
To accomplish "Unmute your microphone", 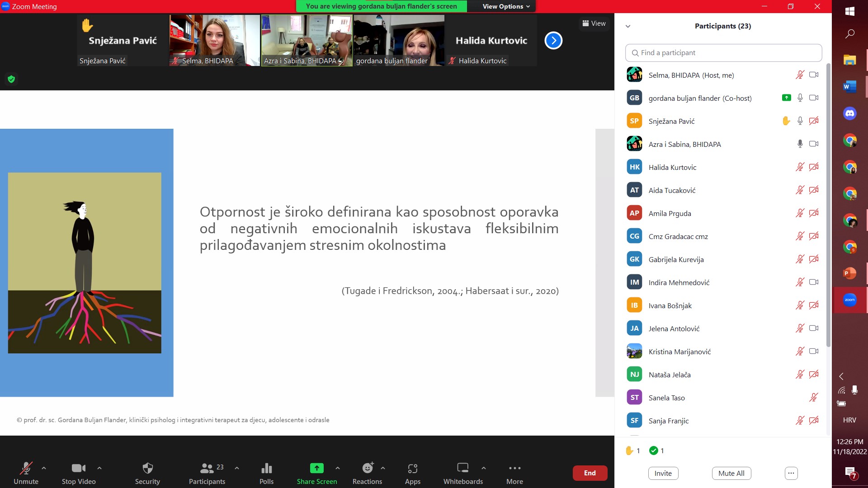I will tap(26, 468).
